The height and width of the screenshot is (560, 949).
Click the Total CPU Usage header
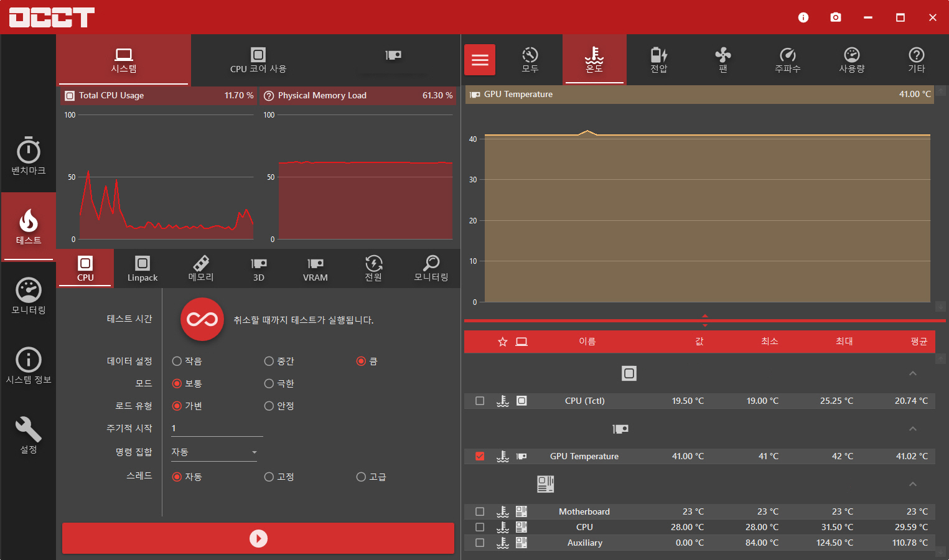coord(159,95)
